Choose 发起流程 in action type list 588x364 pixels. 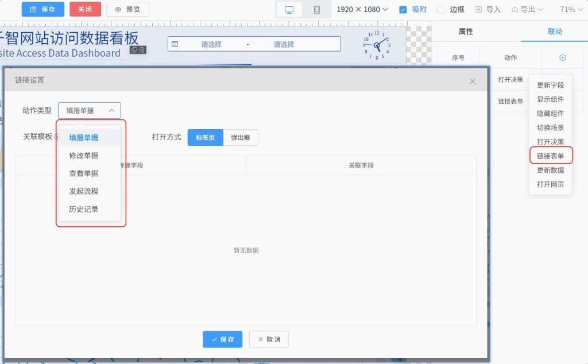coord(90,191)
